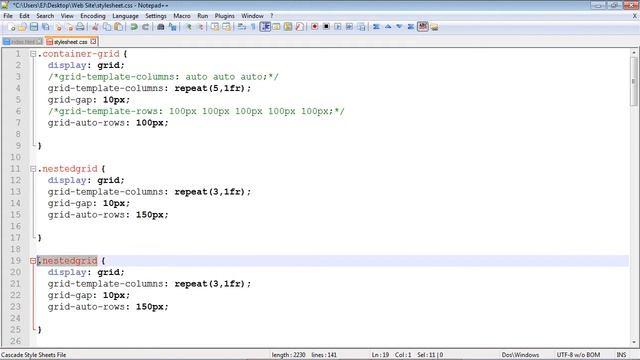Open the Encoding menu
Image resolution: width=640 pixels, height=360 pixels.
pyautogui.click(x=93, y=16)
